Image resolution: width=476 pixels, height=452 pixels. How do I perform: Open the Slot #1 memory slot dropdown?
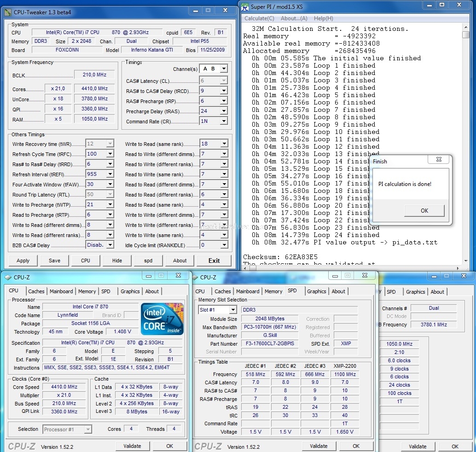pos(233,310)
